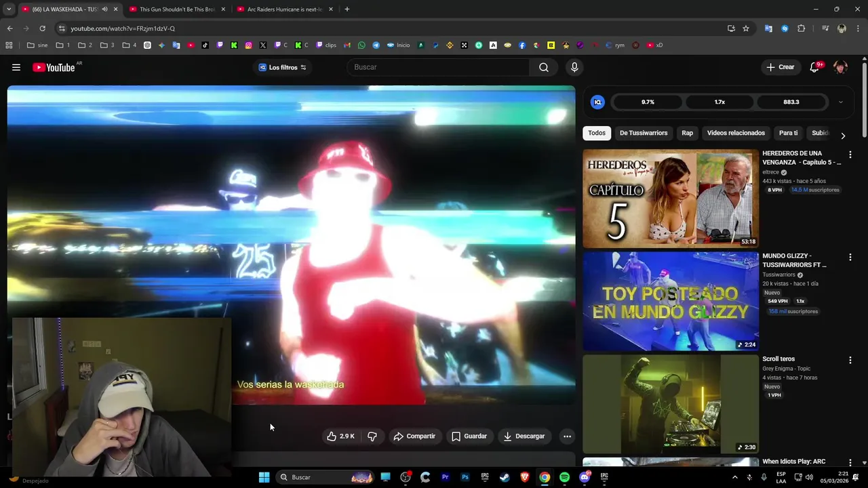Open the YouTube hamburger guide menu

[16, 67]
